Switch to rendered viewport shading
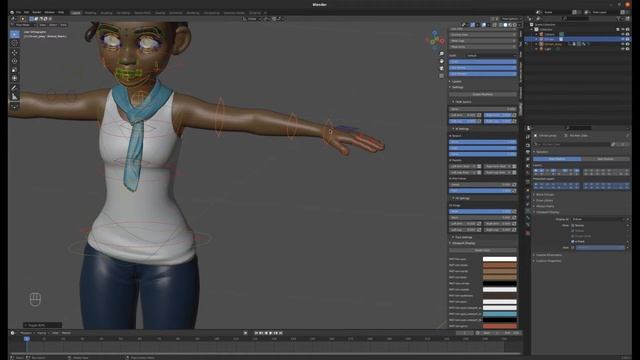 pos(515,25)
